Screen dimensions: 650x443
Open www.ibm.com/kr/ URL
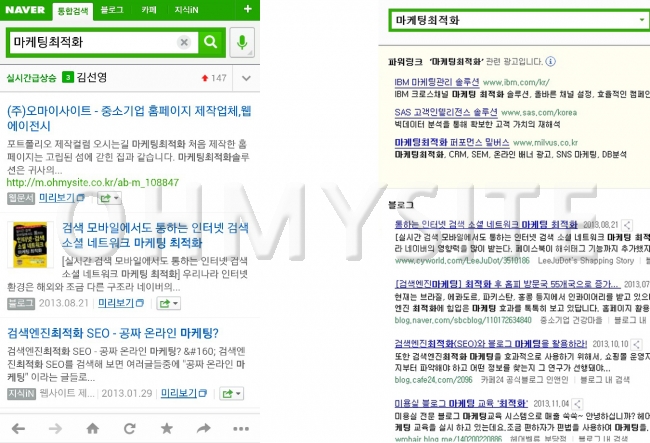pos(516,82)
